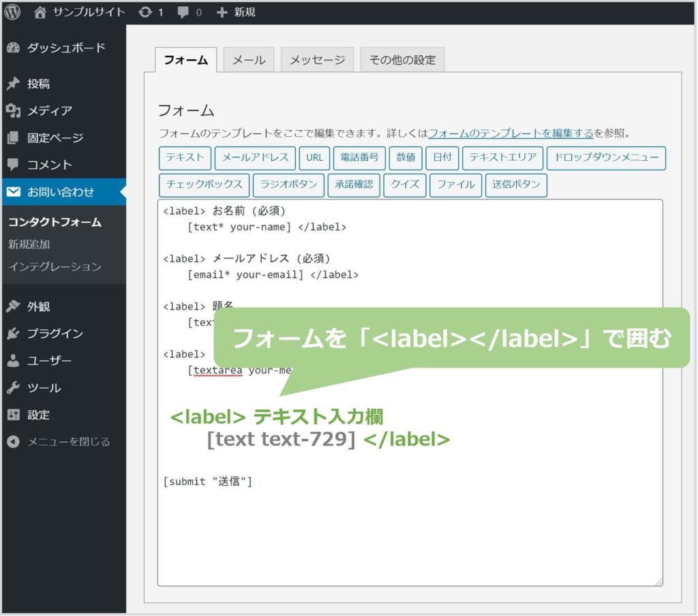Insert チェックボックス form tag
Screen dimensions: 698x616
tap(204, 185)
